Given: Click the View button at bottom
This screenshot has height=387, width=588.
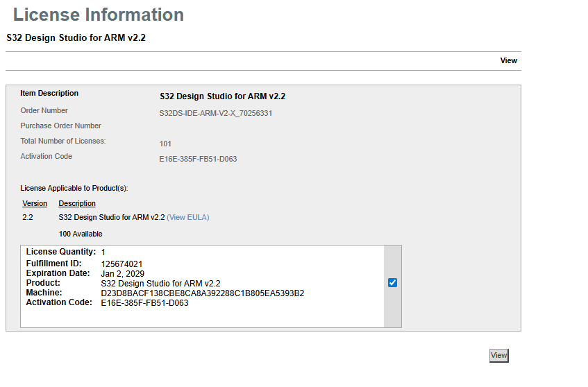Looking at the screenshot, I should [x=498, y=355].
